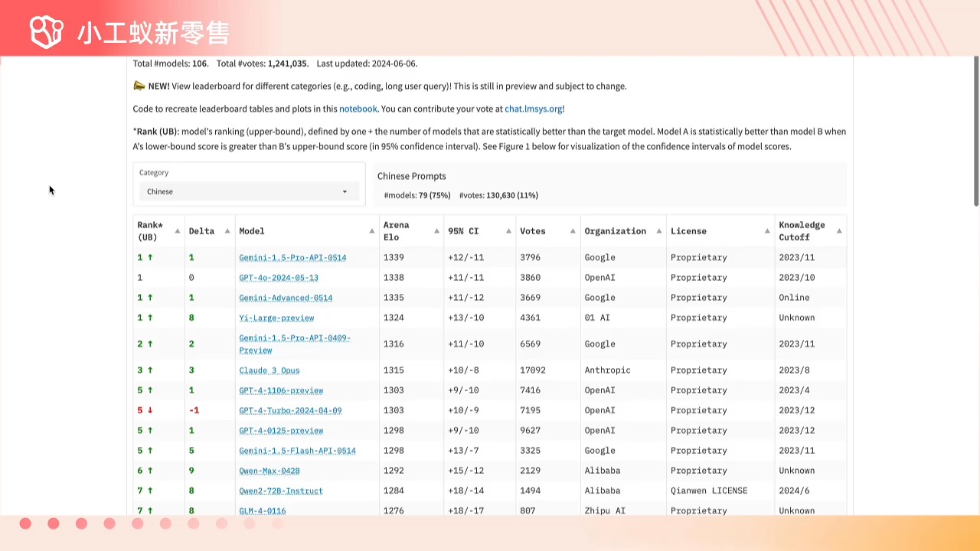
Task: Sort table by Rank (UB) column
Action: coord(178,231)
